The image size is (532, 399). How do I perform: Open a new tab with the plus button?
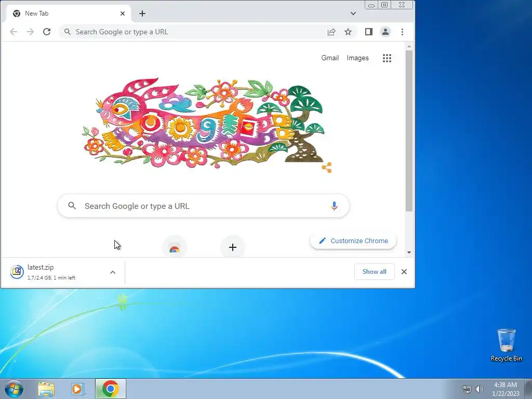point(142,14)
